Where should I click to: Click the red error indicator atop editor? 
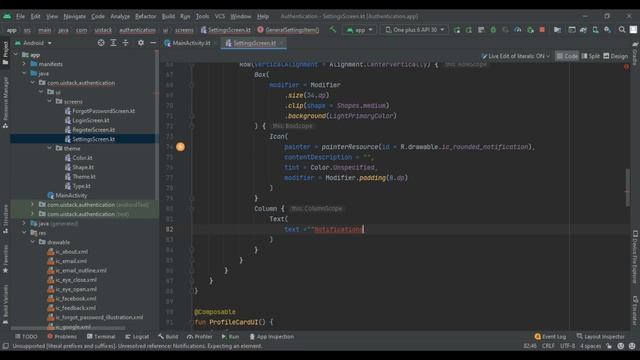point(626,67)
